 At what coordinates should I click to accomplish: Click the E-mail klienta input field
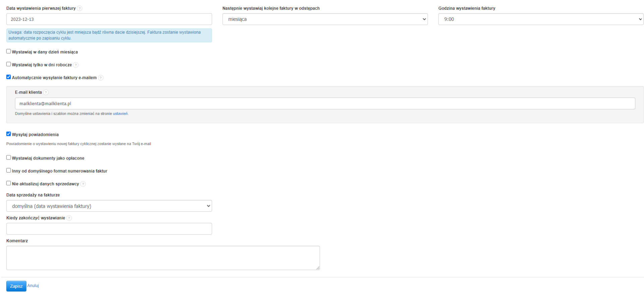[x=325, y=103]
